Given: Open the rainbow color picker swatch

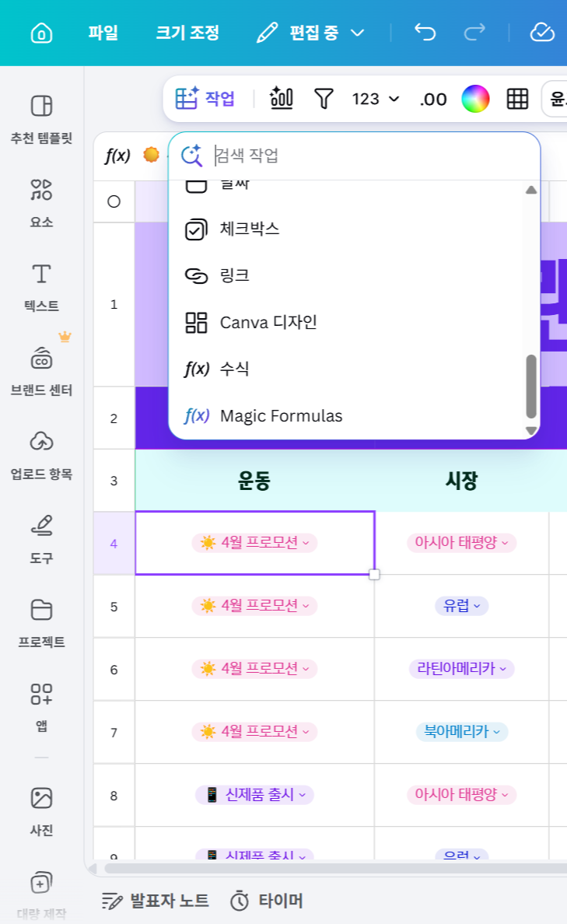Looking at the screenshot, I should click(x=475, y=99).
